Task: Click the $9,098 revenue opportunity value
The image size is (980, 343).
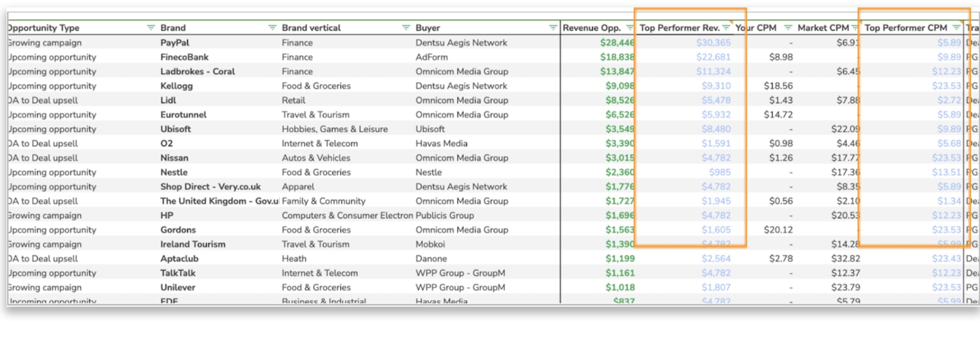Action: [x=620, y=86]
